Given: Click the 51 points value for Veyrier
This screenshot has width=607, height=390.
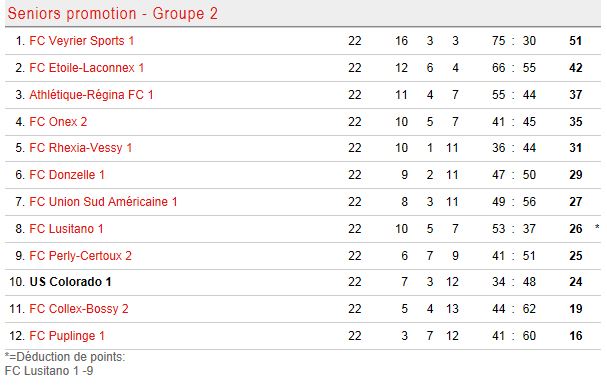Looking at the screenshot, I should click(x=576, y=41).
